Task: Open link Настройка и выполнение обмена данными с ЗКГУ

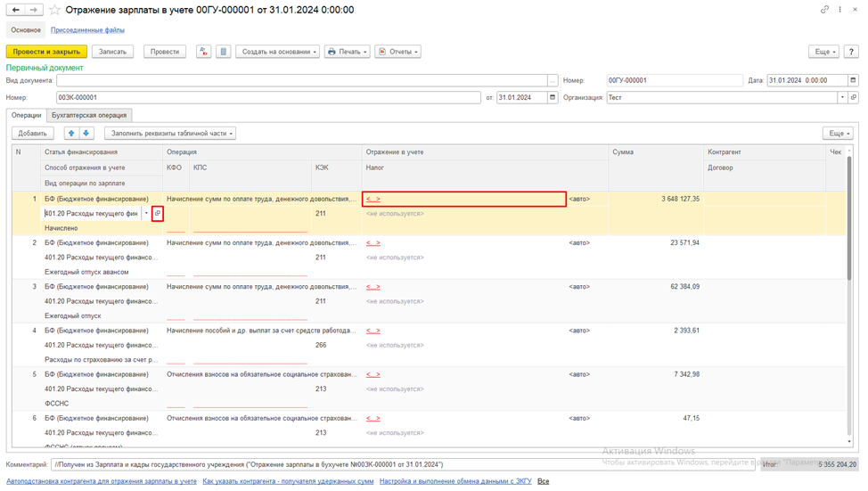Action: [455, 481]
